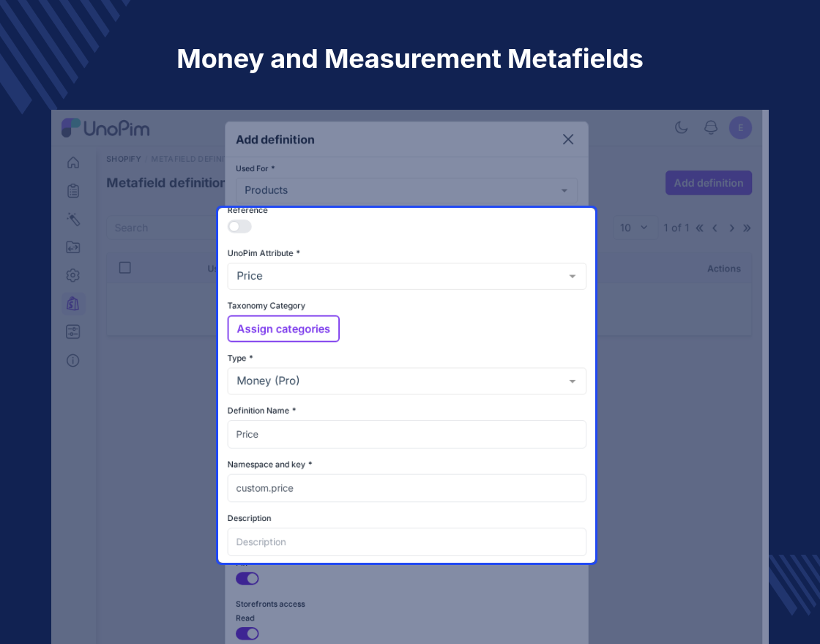Open the per-page 10 dropdown
Screen dimensions: 820x644
click(x=635, y=228)
